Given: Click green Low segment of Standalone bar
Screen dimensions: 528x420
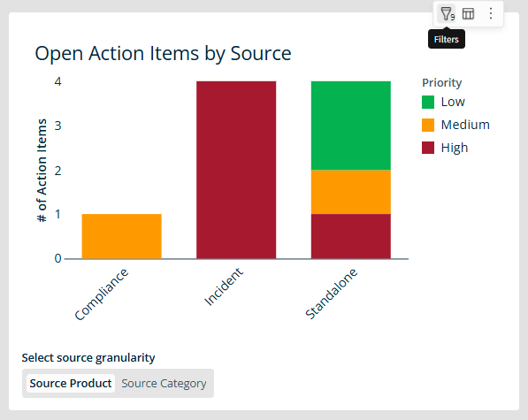Looking at the screenshot, I should pyautogui.click(x=351, y=126).
